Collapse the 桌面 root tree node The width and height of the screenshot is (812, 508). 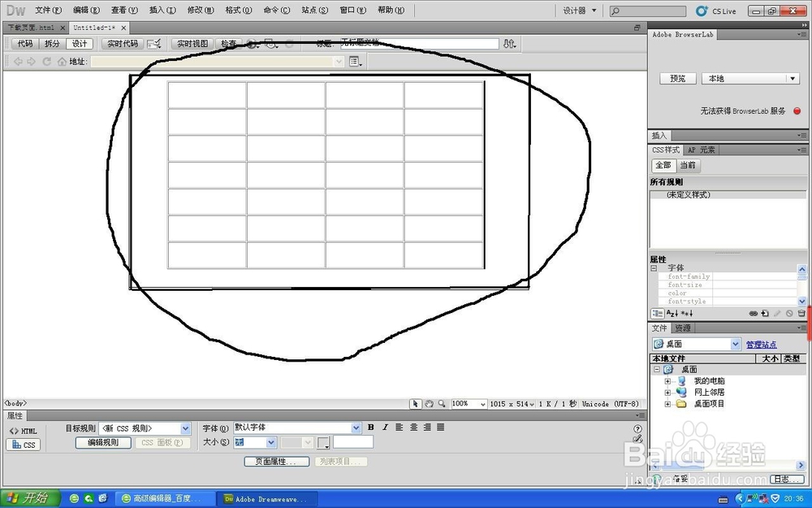[657, 370]
